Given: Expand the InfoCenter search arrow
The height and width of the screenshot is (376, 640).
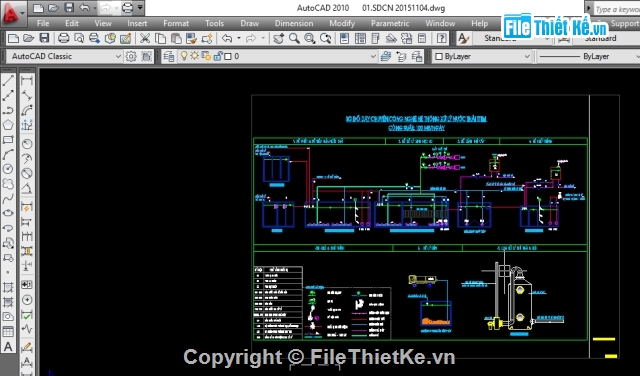Looking at the screenshot, I should click(x=588, y=8).
